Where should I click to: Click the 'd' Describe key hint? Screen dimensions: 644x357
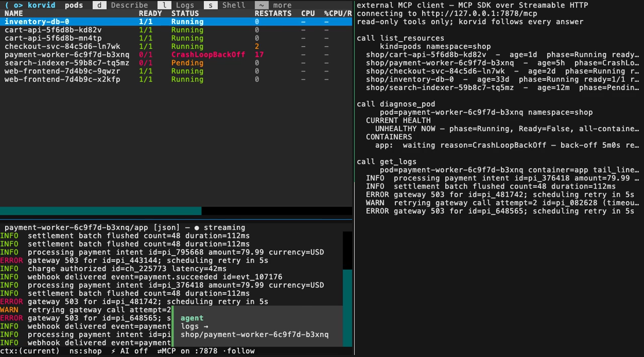point(99,5)
